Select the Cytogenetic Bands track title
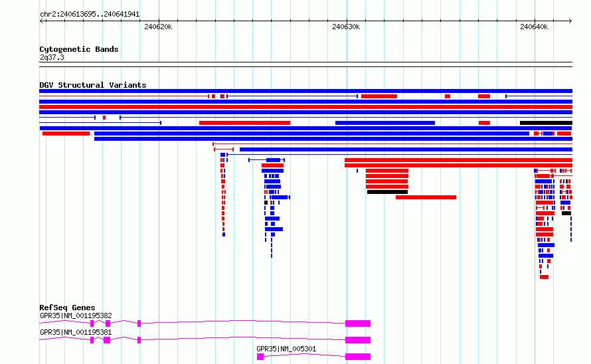This screenshot has width=591, height=364. pos(79,49)
